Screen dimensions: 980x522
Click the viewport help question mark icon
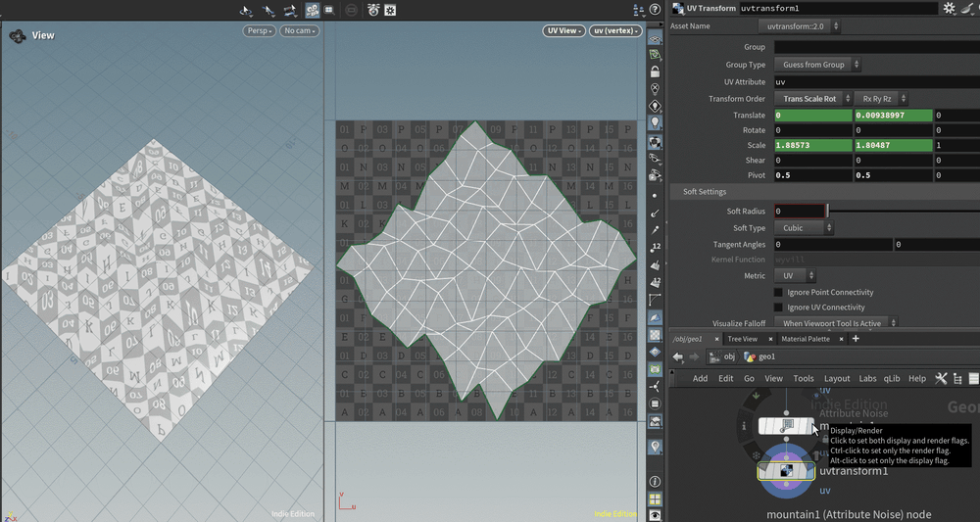click(x=655, y=8)
